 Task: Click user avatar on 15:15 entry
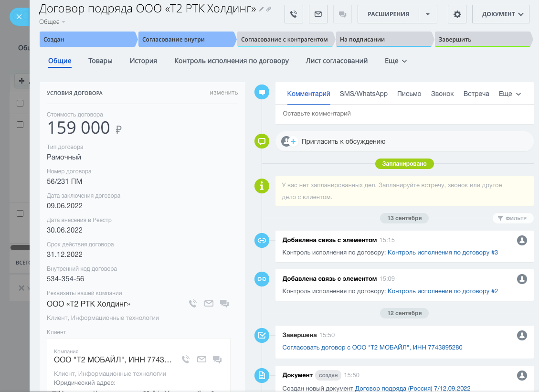click(522, 240)
